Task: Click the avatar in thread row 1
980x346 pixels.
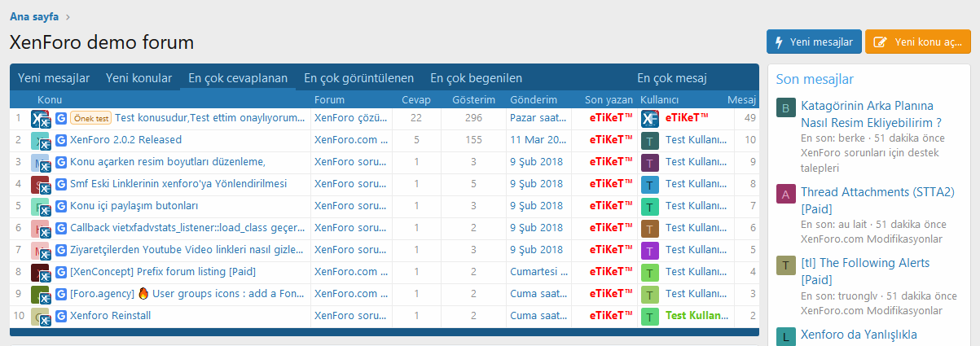Action: (x=42, y=119)
